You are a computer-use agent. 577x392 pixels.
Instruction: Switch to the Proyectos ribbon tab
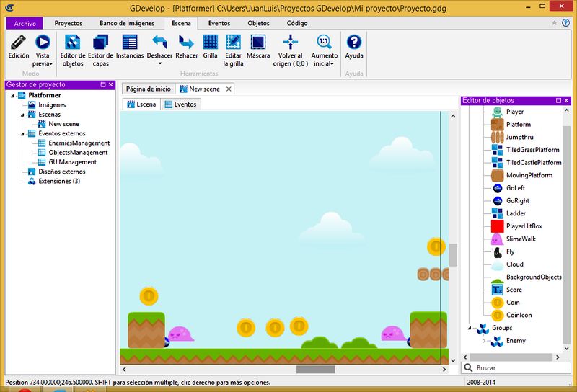click(x=68, y=23)
